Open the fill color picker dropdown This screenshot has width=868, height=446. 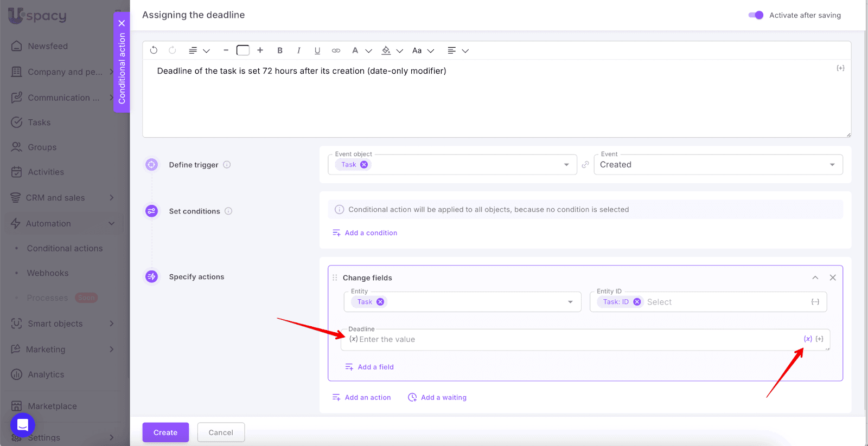400,51
